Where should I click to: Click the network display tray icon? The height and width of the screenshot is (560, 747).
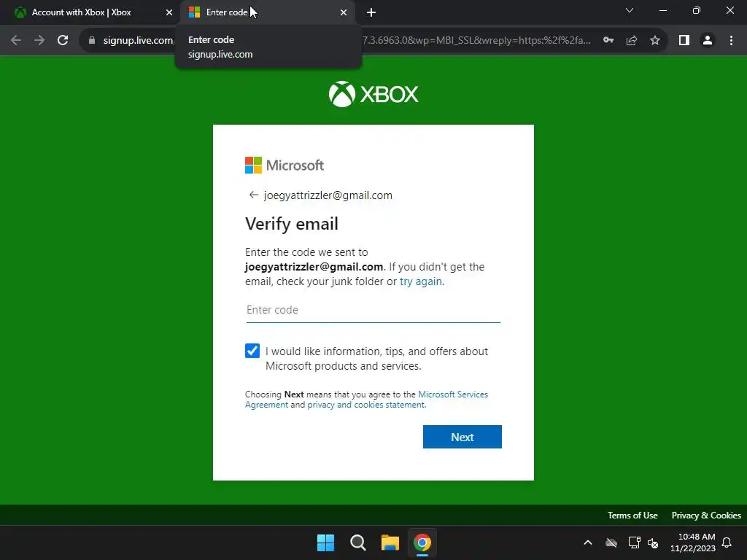(x=634, y=542)
